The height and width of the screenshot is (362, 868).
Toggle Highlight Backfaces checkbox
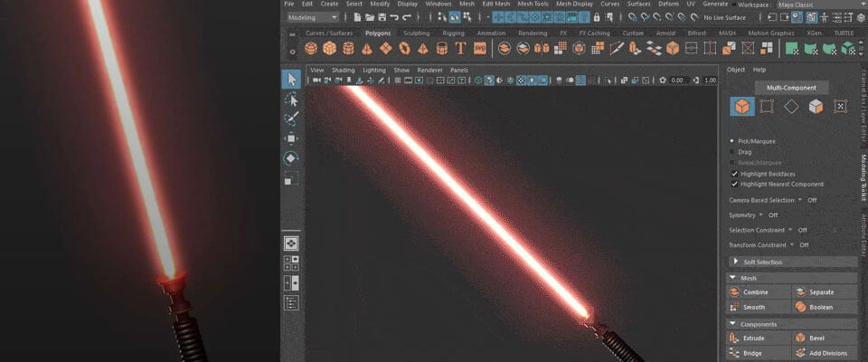click(x=735, y=174)
